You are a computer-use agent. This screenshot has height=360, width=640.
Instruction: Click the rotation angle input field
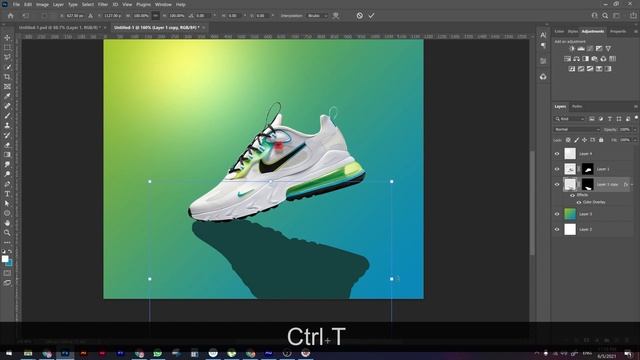tap(202, 16)
